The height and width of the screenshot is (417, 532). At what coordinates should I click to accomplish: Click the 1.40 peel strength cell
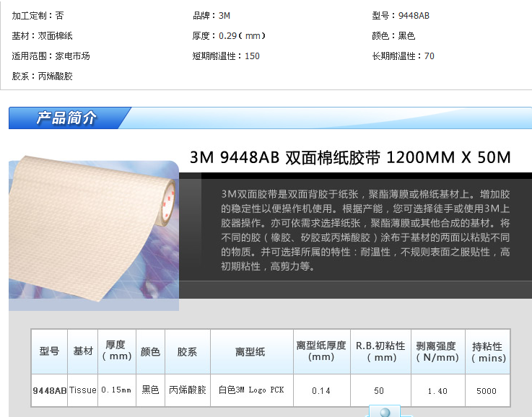tap(437, 390)
